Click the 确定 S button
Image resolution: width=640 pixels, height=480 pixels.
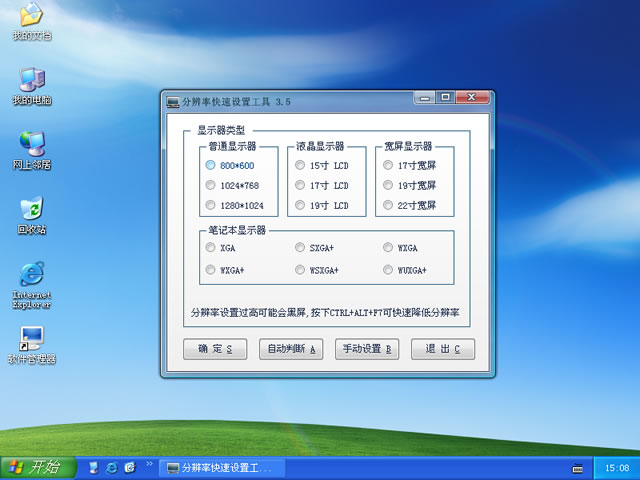(215, 349)
